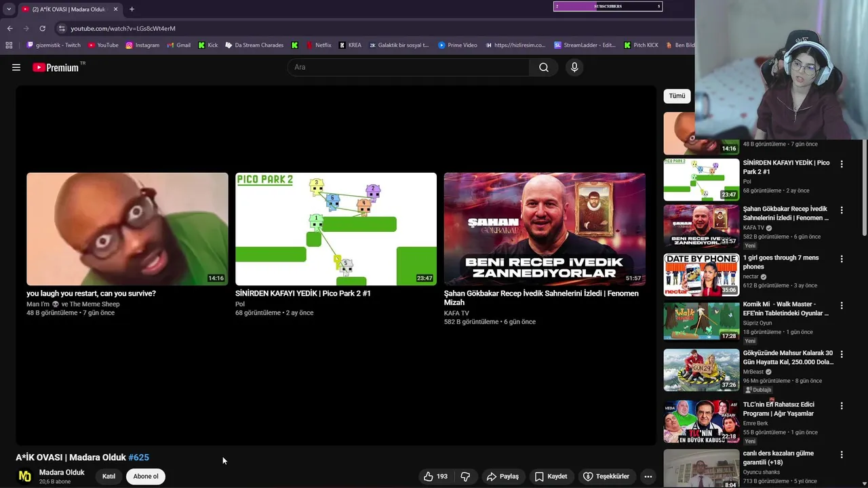Viewport: 868px width, 488px height.
Task: Open a new browser tab
Action: pos(132,9)
